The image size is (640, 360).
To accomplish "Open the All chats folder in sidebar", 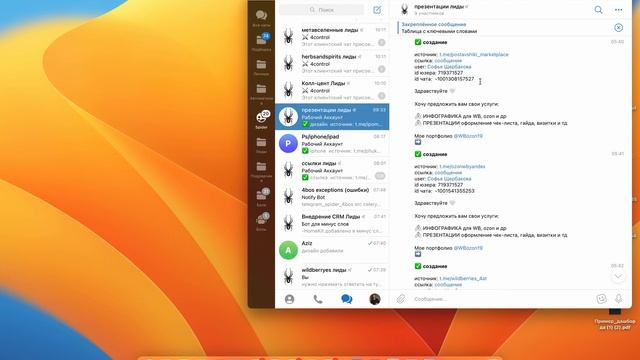I will pos(261,18).
